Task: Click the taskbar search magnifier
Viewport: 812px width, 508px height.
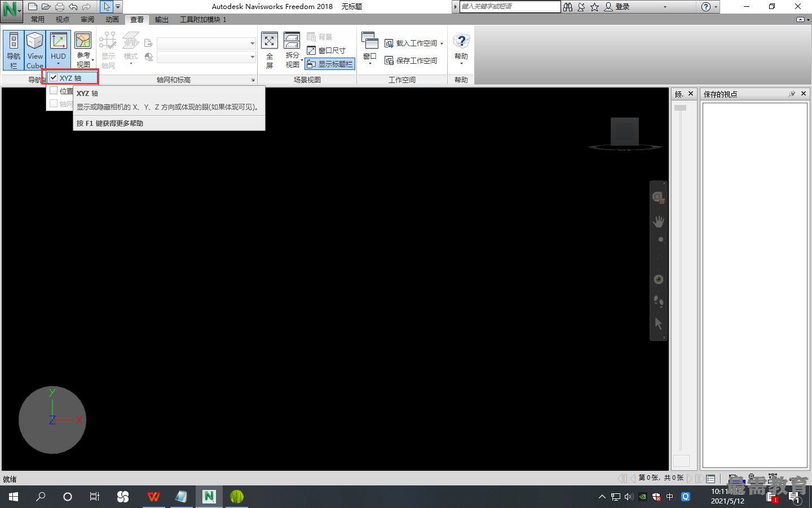Action: [x=41, y=497]
